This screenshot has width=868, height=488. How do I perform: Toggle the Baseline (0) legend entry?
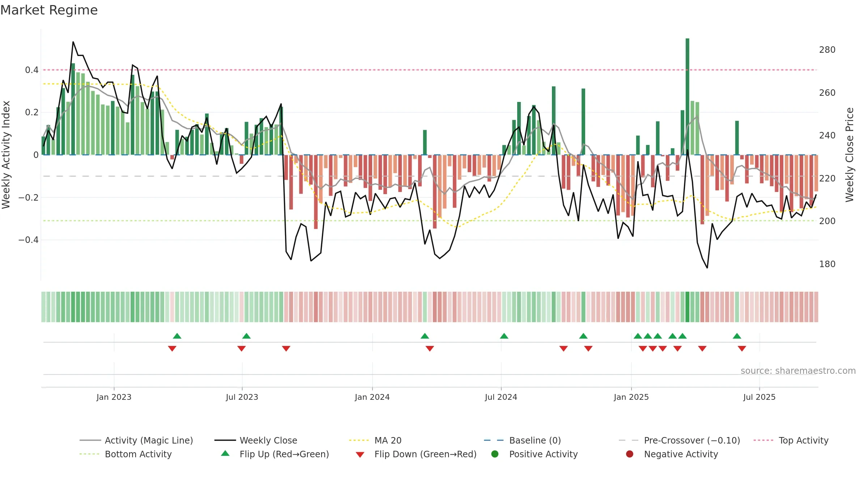(x=522, y=440)
